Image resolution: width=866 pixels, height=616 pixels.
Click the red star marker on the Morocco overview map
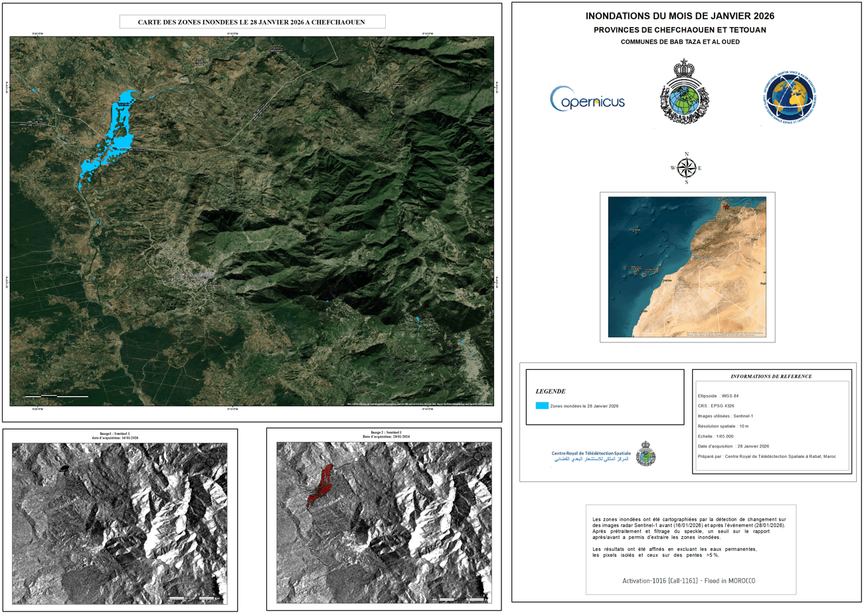(726, 206)
